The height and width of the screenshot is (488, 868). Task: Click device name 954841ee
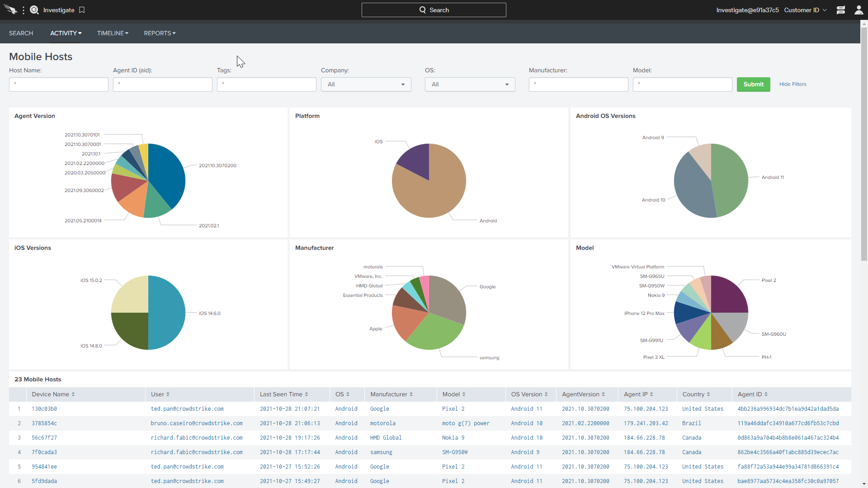point(44,467)
